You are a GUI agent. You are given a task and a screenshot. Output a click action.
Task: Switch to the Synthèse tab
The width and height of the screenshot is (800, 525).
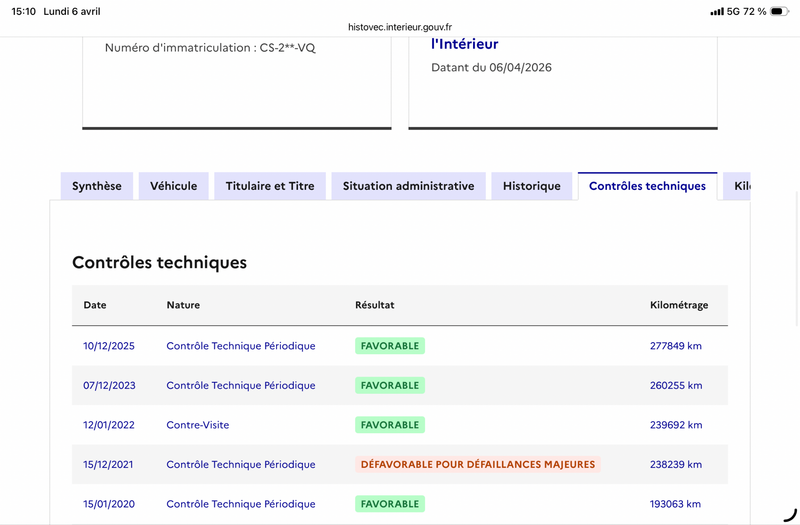[x=97, y=186]
